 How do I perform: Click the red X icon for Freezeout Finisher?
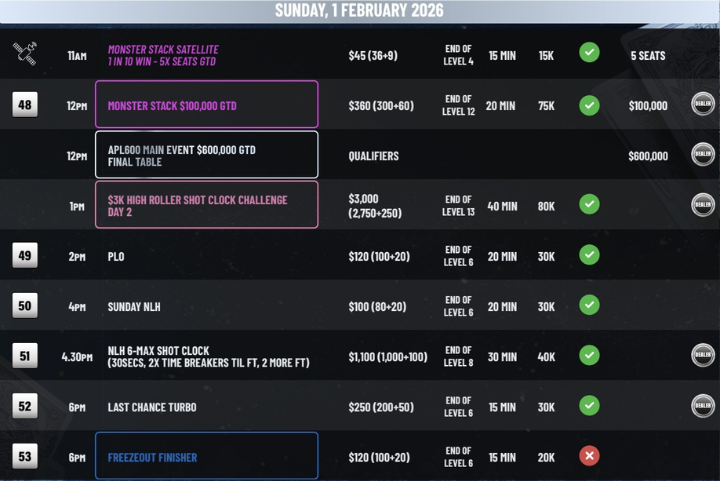[x=589, y=456]
